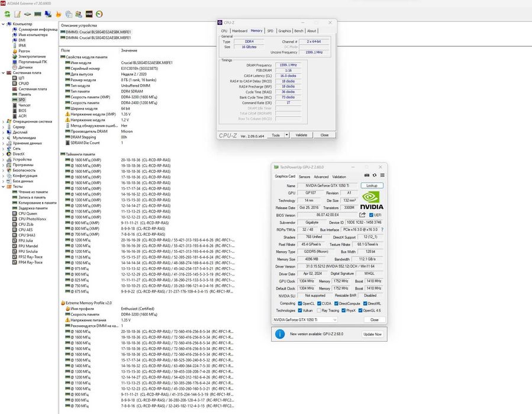Click the Lookup button in GPU-Z
The image size is (532, 414).
tap(372, 185)
